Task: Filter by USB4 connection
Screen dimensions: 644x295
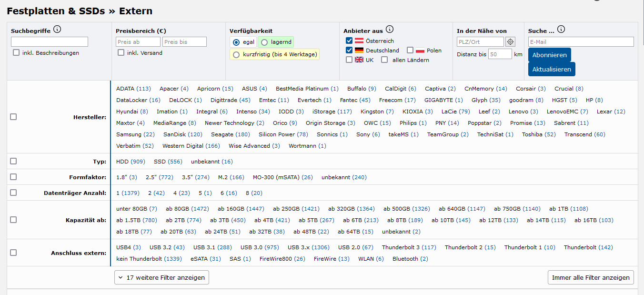Action: point(129,247)
